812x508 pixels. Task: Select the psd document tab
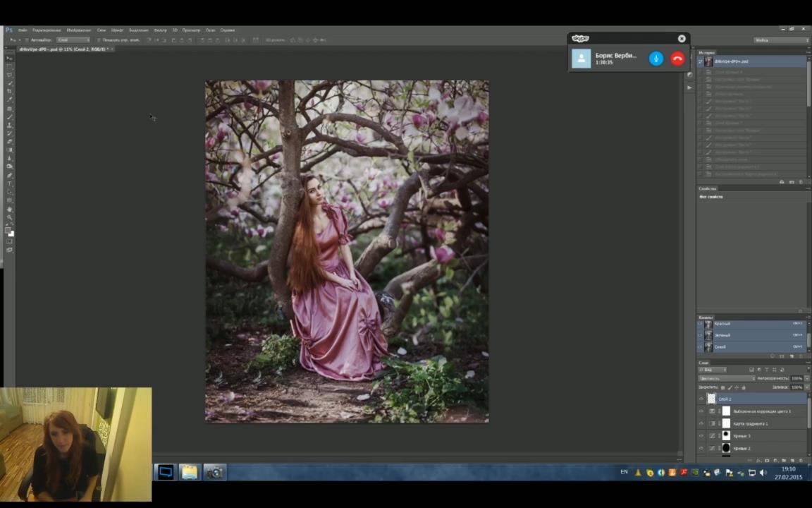coord(64,49)
